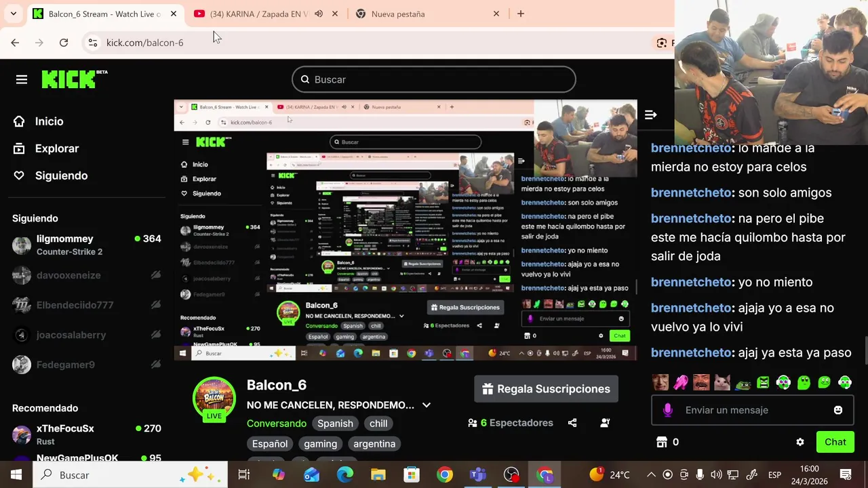Click the Balcon_6 channel name
This screenshot has width=868, height=488.
pyautogui.click(x=277, y=385)
